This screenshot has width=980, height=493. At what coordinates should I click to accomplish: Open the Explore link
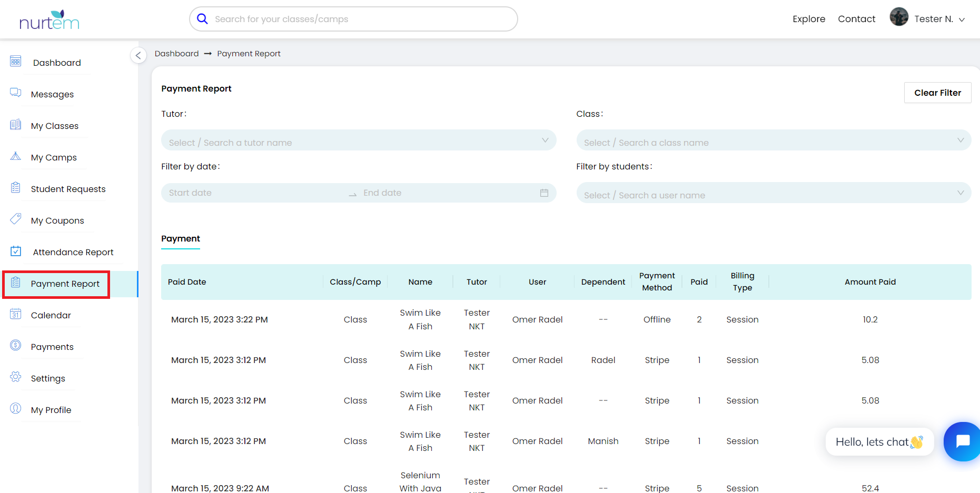click(808, 19)
